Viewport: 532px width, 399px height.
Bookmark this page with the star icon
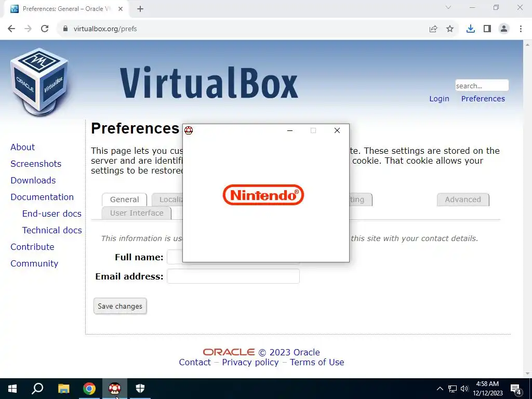[450, 29]
